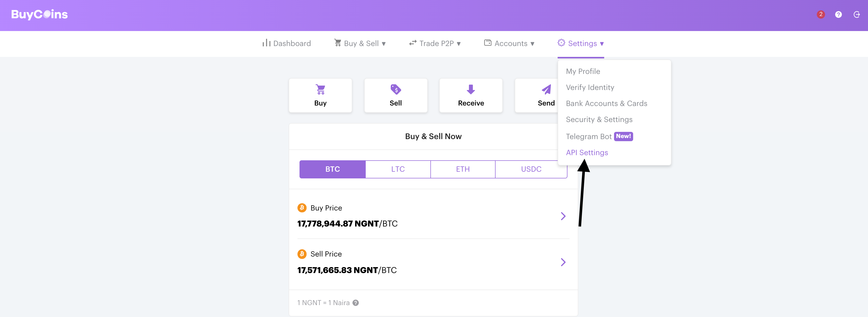Click the Receive download arrow icon
The height and width of the screenshot is (317, 868).
470,89
